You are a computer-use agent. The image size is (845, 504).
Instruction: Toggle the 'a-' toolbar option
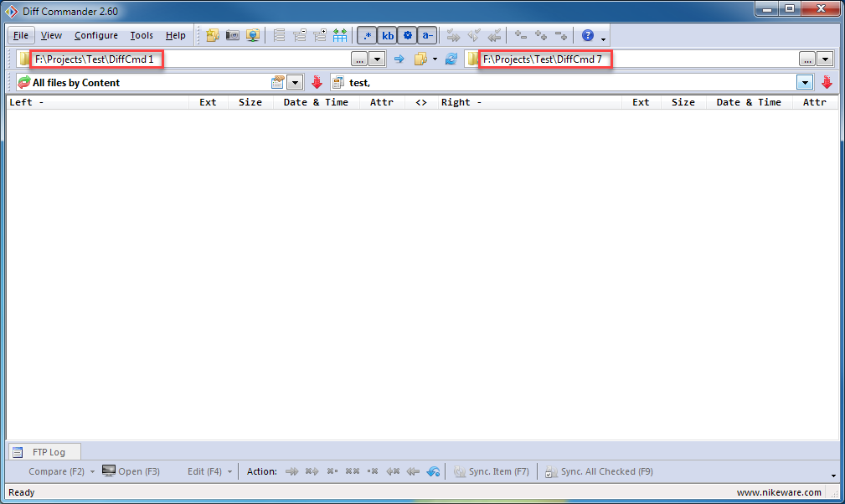pos(427,35)
